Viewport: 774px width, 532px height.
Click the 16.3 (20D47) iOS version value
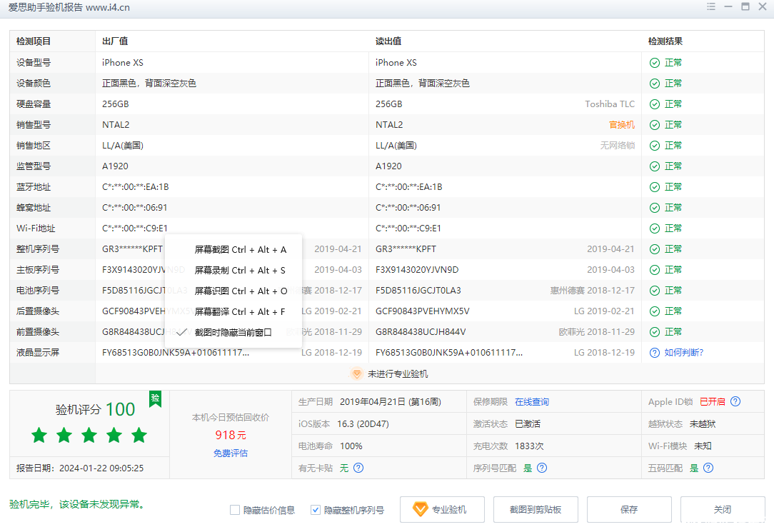(x=363, y=424)
